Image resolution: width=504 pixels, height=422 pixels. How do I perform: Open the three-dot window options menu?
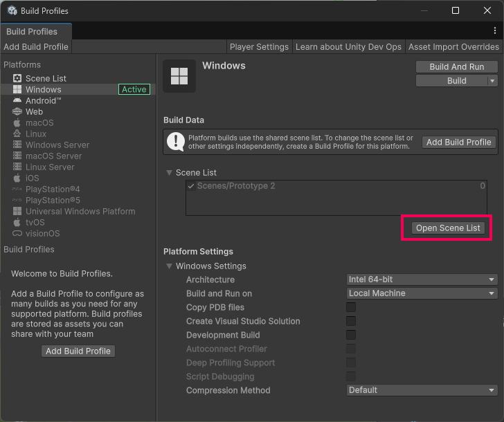pyautogui.click(x=494, y=31)
